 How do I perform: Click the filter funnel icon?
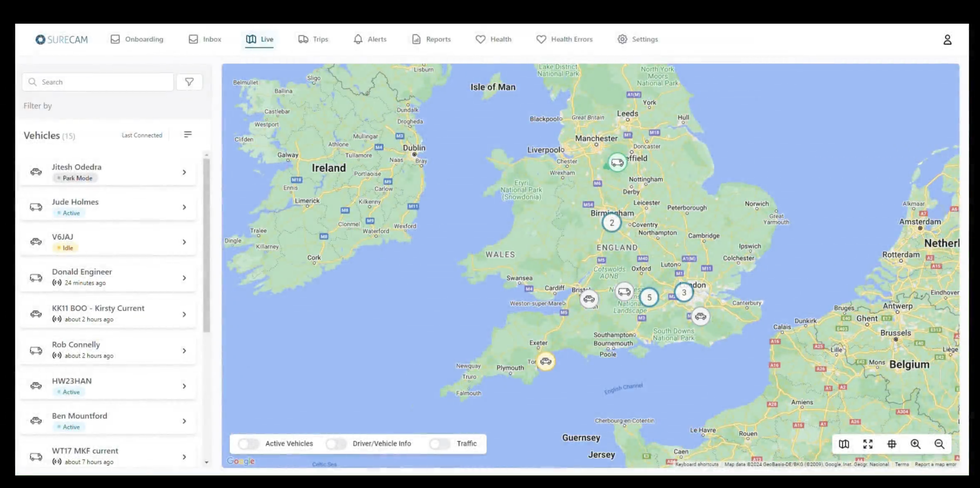tap(189, 82)
